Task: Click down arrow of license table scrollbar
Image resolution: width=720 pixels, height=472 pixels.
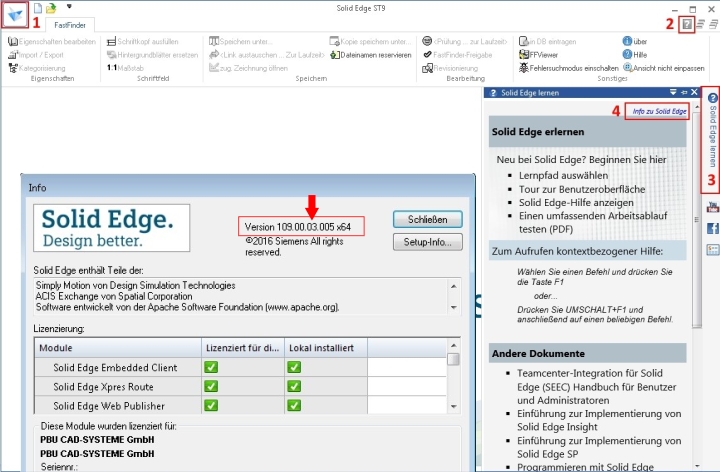Action: point(454,406)
